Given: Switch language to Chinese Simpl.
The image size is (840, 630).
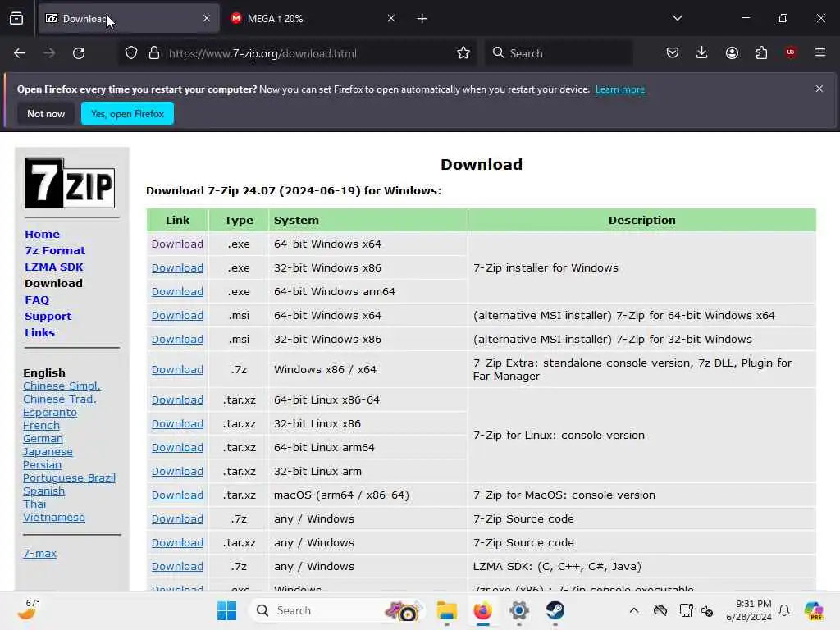Looking at the screenshot, I should tap(62, 386).
